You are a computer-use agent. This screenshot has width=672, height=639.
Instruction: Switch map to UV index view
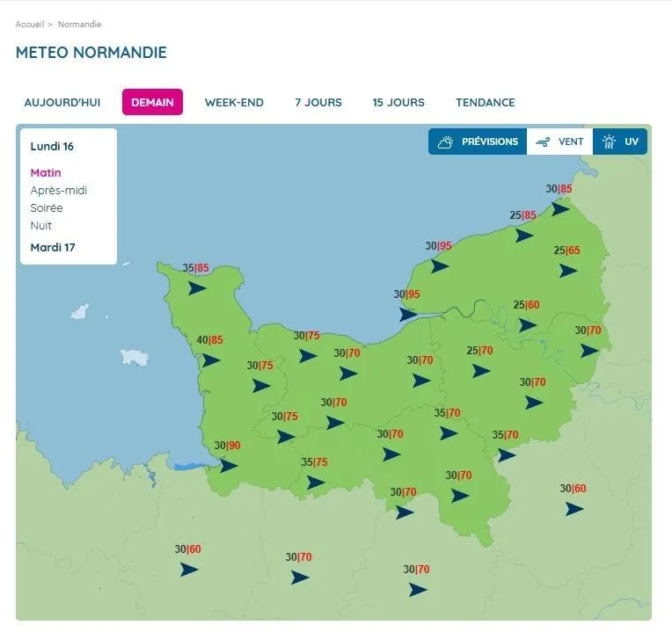click(620, 142)
